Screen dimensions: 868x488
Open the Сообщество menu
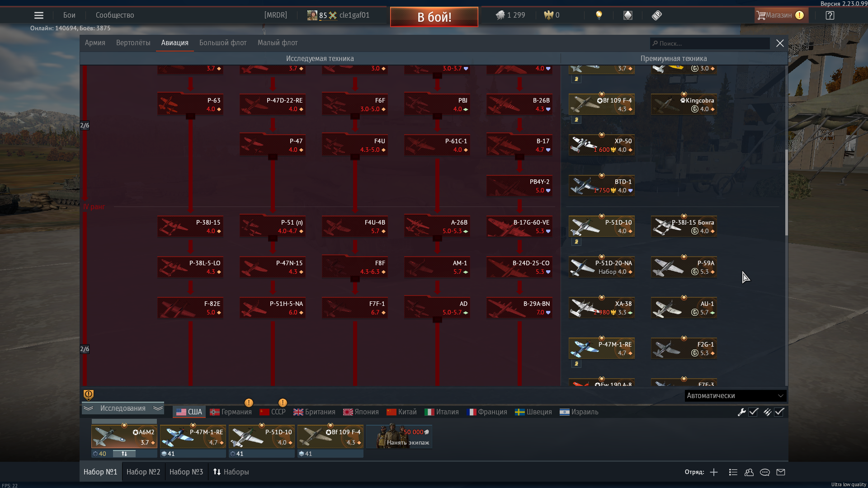115,15
